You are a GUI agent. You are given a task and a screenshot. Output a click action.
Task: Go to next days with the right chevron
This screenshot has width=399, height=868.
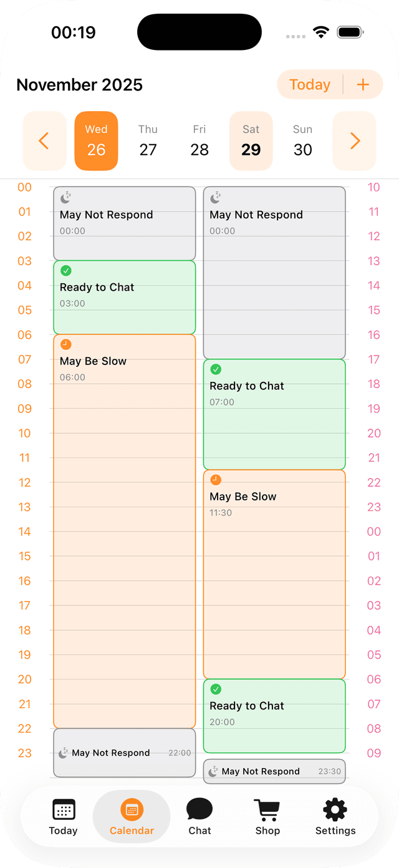click(x=354, y=140)
